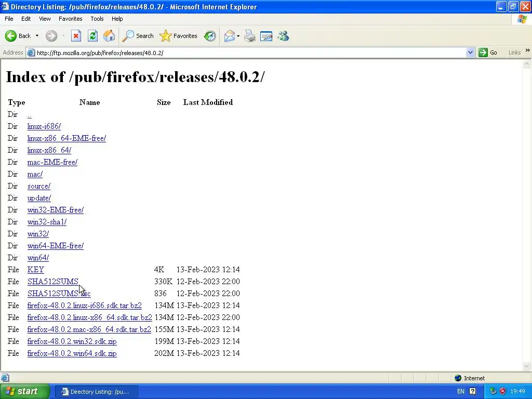Image resolution: width=532 pixels, height=399 pixels.
Task: Stop page loading with red X icon
Action: pos(76,36)
